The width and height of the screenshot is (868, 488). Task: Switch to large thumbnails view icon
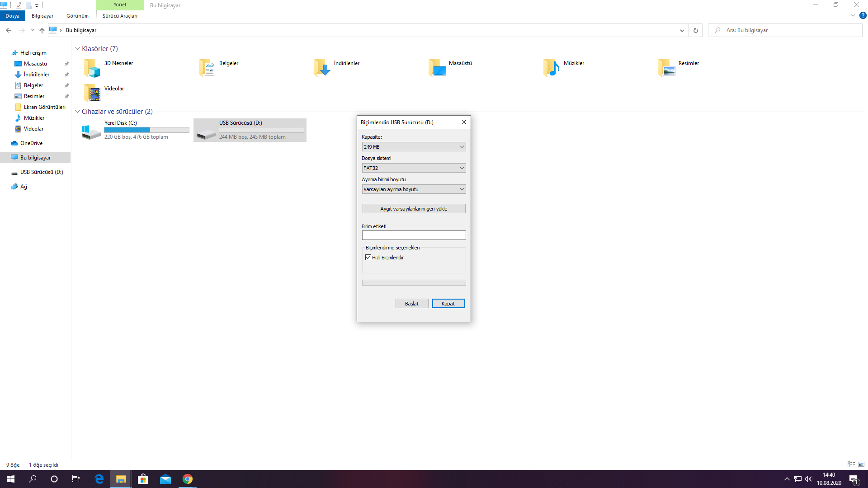pos(861,465)
